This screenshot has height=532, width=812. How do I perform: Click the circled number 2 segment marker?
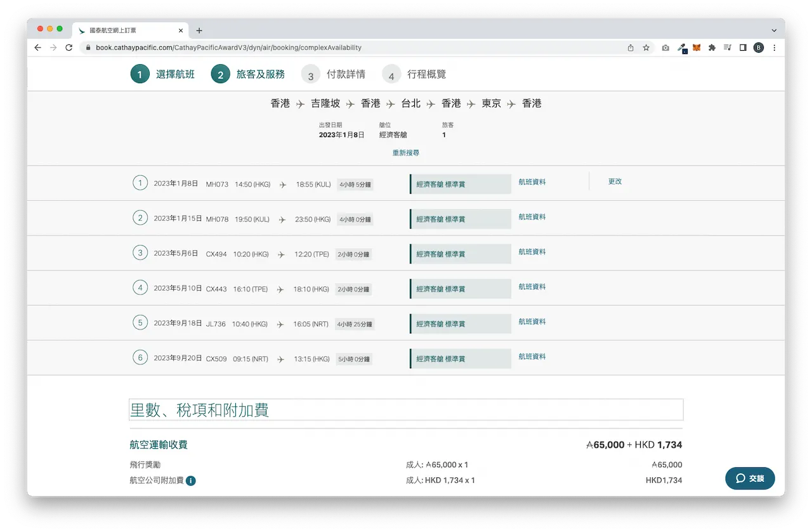140,218
